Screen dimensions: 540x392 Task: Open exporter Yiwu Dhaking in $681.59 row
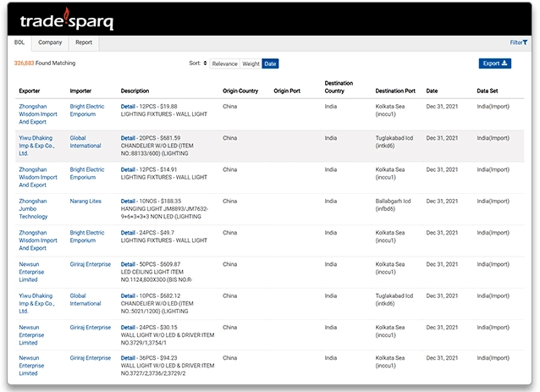tap(36, 146)
